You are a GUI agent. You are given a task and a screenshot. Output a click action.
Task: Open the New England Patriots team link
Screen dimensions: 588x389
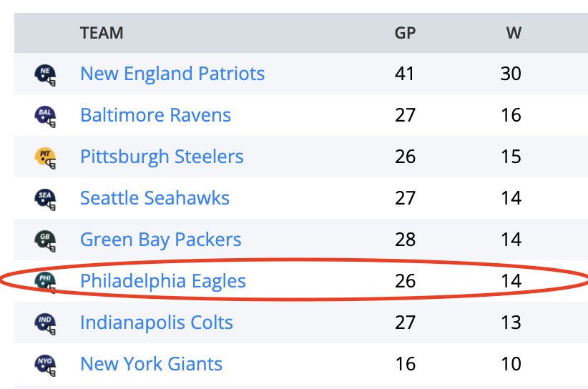172,74
